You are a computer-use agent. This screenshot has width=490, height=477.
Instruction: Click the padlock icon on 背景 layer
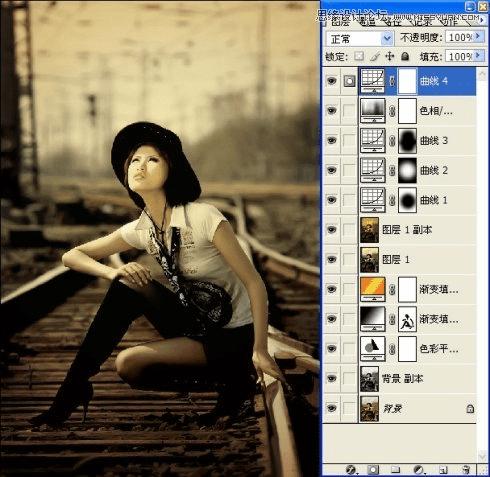click(x=470, y=408)
